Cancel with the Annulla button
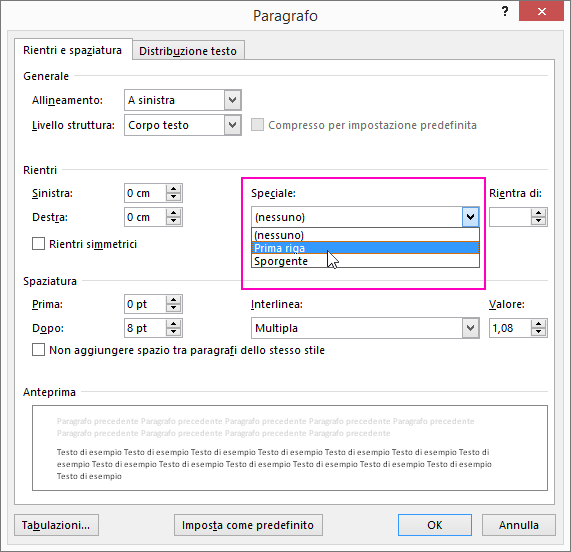Image resolution: width=571 pixels, height=552 pixels. pos(519,525)
